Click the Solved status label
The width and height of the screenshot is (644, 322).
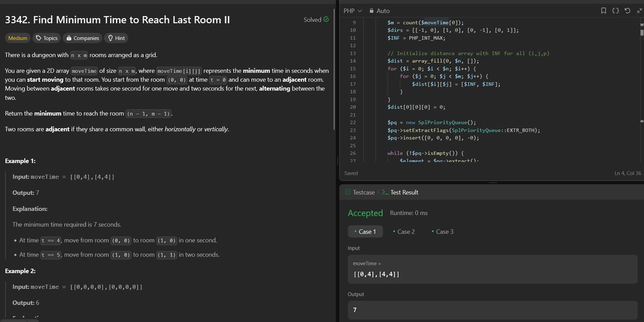click(x=312, y=20)
